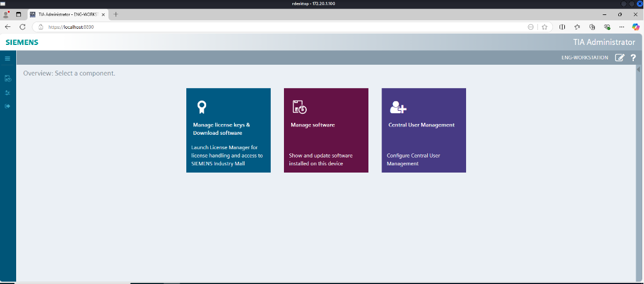The width and height of the screenshot is (644, 284).
Task: Open the Manage software tile
Action: 326,130
